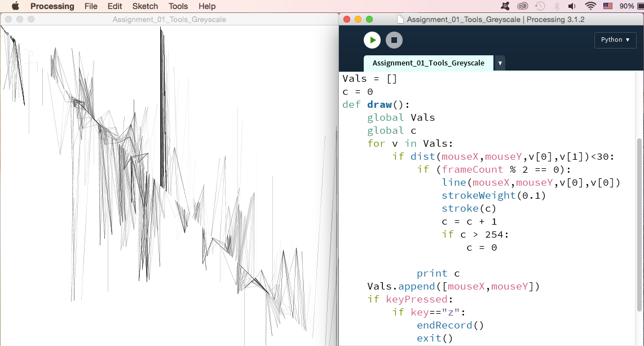
Task: Click the 'line(mouseX,mouseY' code line
Action: (531, 182)
